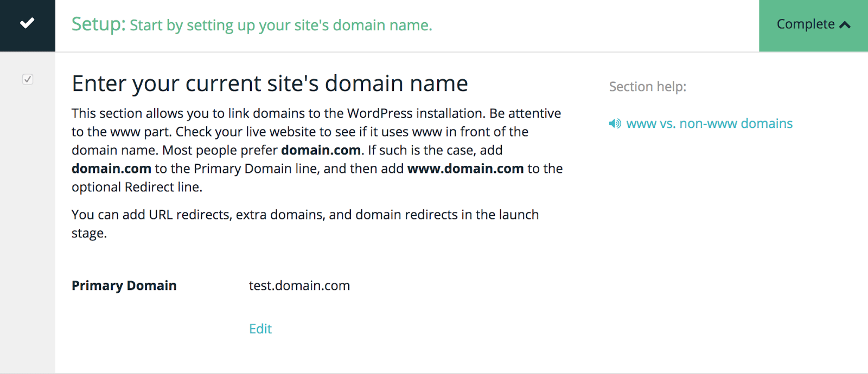Select the "Primary Domain" field label
Screen dimensions: 868x374
pyautogui.click(x=124, y=286)
